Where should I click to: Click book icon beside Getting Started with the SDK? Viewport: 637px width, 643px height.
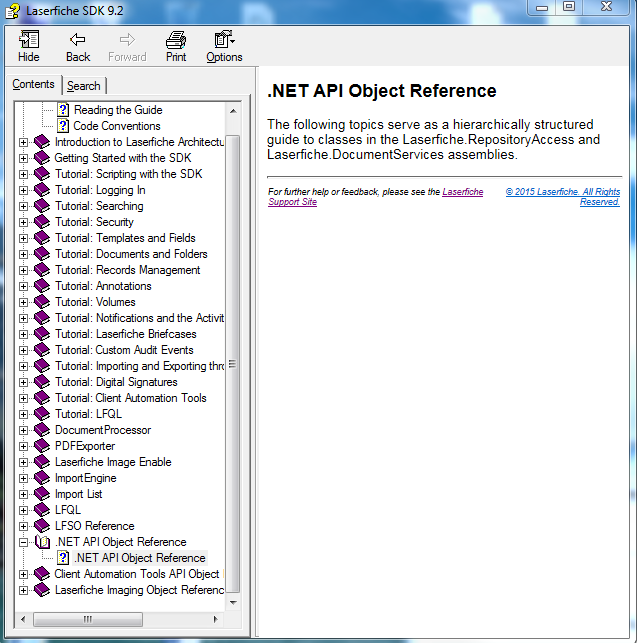click(42, 157)
